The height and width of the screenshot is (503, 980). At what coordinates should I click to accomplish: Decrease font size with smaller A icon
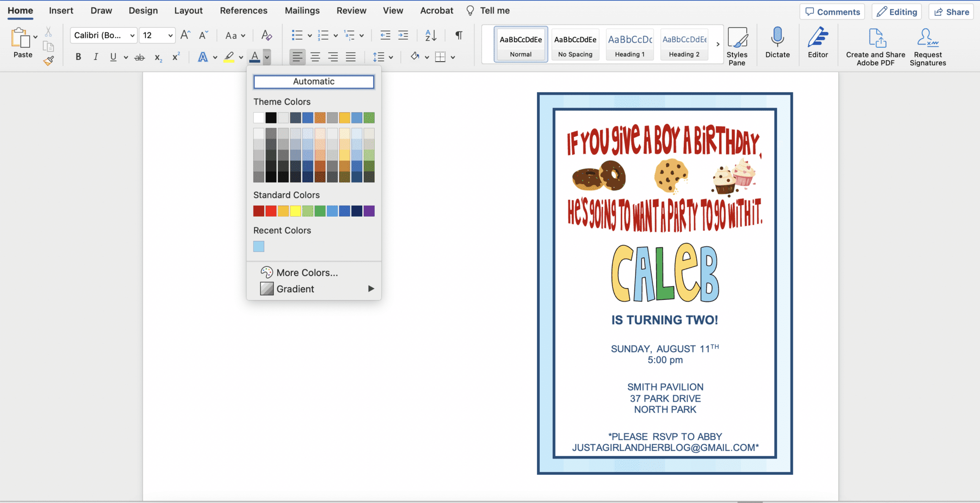coord(203,35)
